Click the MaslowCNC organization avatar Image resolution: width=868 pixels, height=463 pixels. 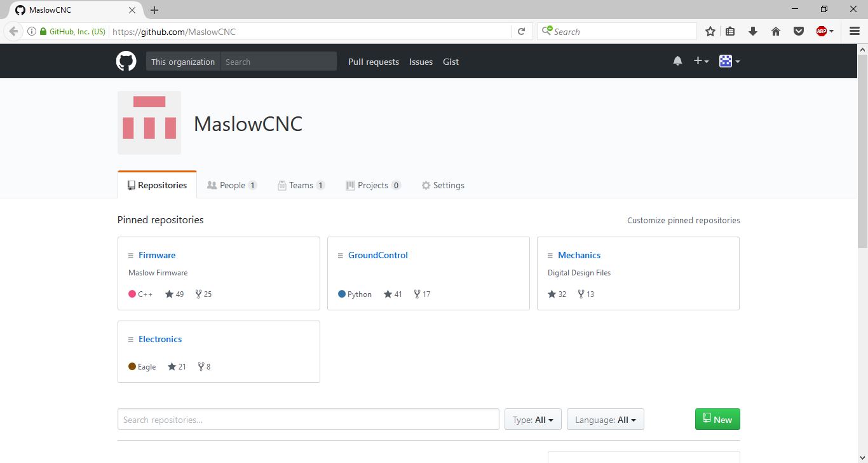click(x=149, y=123)
